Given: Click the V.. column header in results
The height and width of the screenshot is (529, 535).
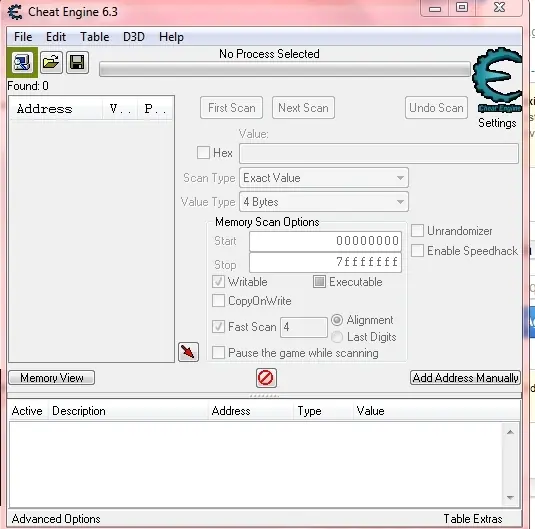Looking at the screenshot, I should (x=120, y=109).
